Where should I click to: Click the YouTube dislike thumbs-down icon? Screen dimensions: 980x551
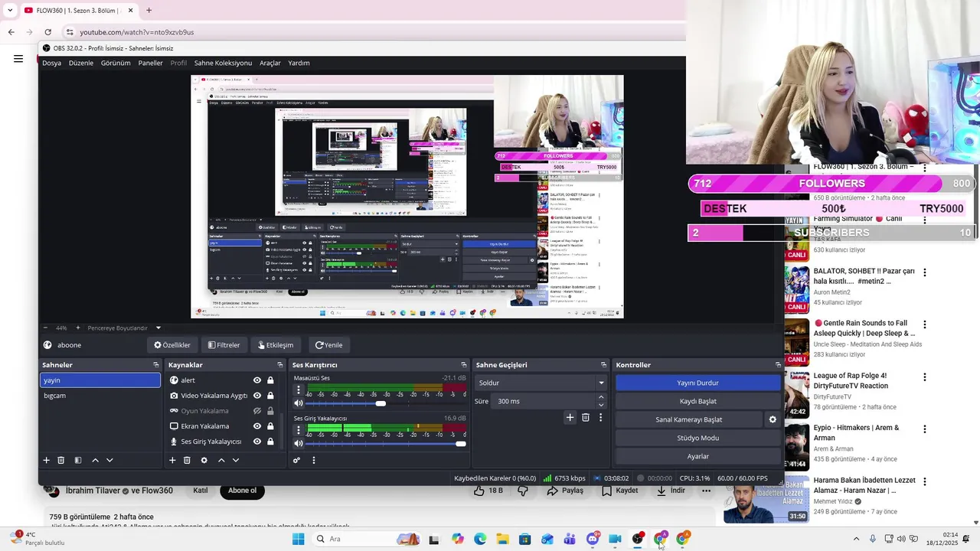523,491
